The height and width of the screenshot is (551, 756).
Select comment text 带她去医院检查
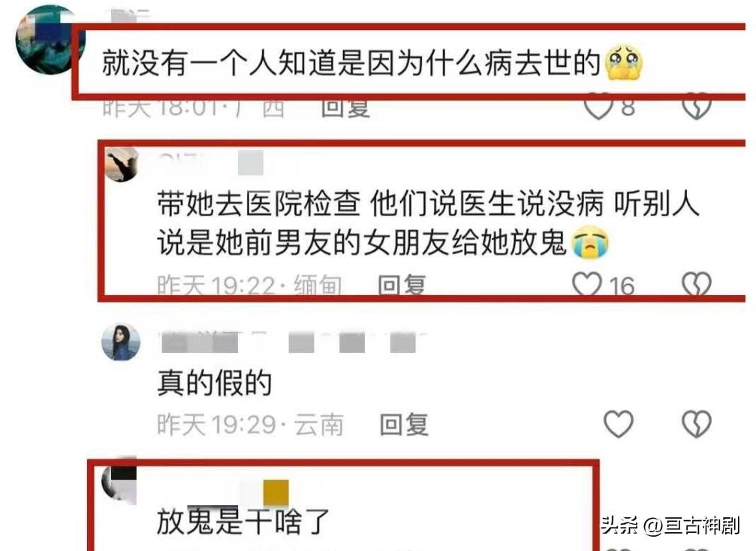coord(258,203)
